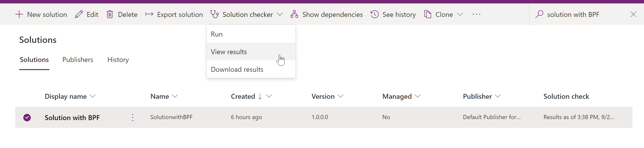Select the Edit pencil icon
This screenshot has height=148, width=644.
click(x=79, y=14)
